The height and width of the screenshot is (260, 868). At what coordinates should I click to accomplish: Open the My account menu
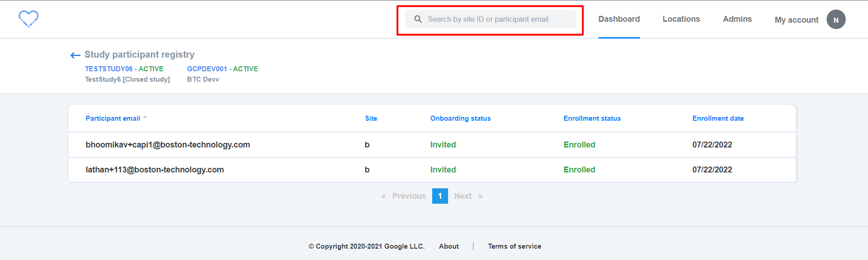[x=796, y=20]
